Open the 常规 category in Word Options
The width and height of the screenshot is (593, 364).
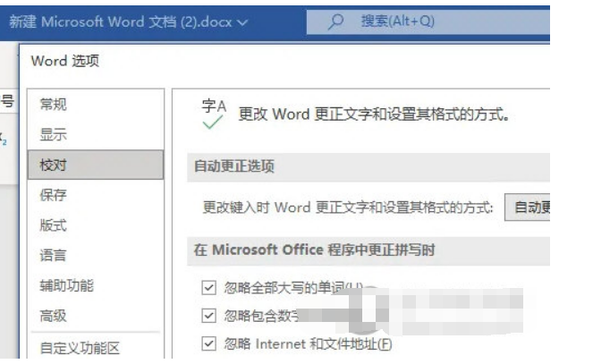(x=96, y=105)
